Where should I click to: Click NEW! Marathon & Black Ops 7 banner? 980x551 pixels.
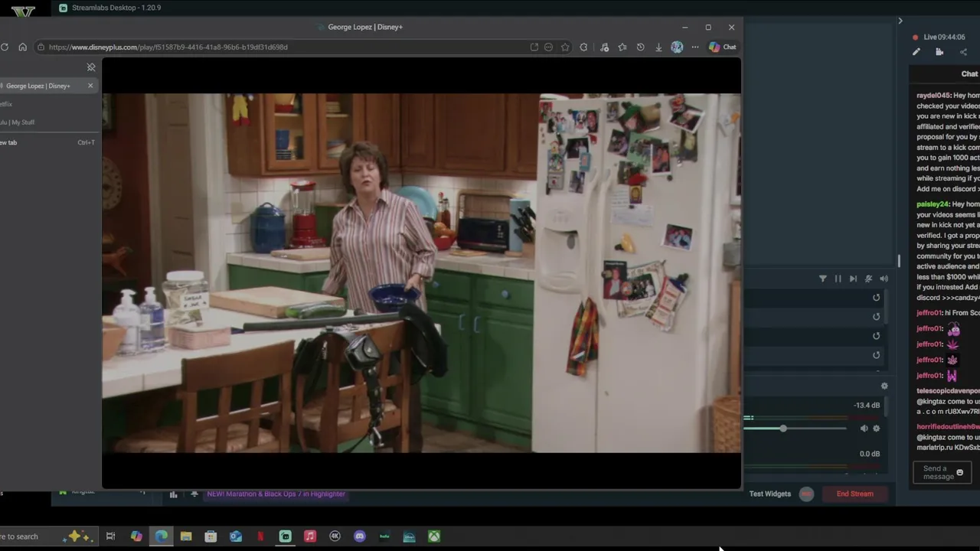tap(276, 494)
